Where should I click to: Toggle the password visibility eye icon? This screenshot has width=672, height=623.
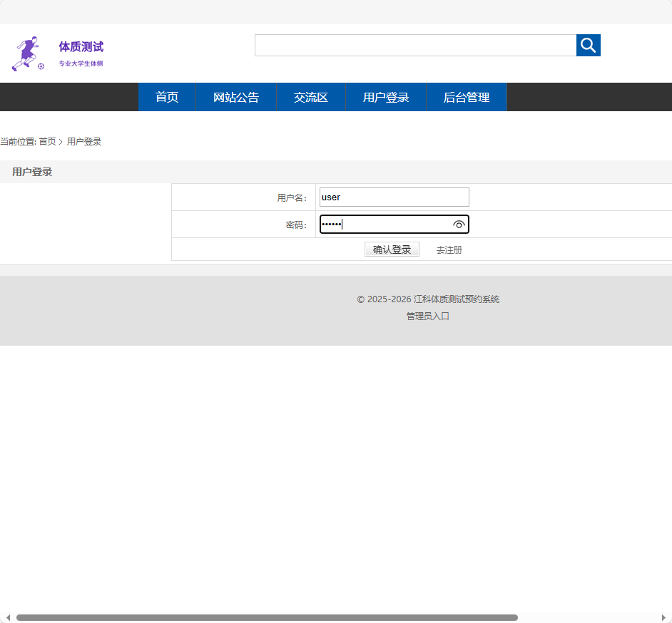459,224
